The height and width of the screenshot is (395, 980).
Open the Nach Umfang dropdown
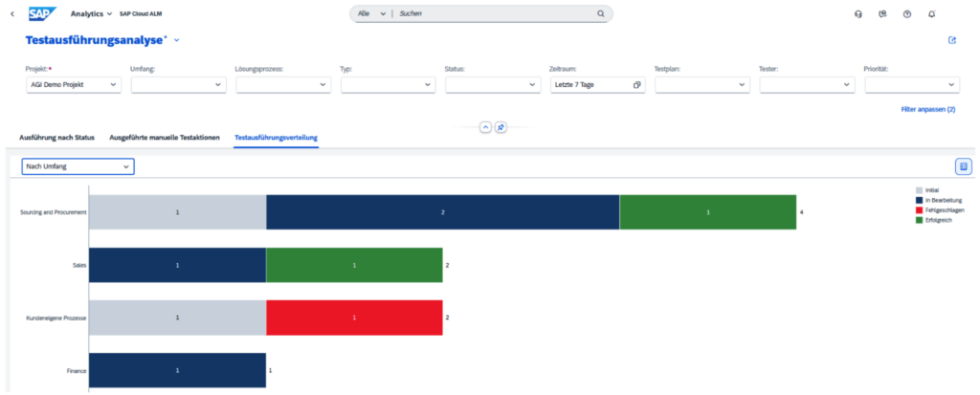(x=78, y=166)
